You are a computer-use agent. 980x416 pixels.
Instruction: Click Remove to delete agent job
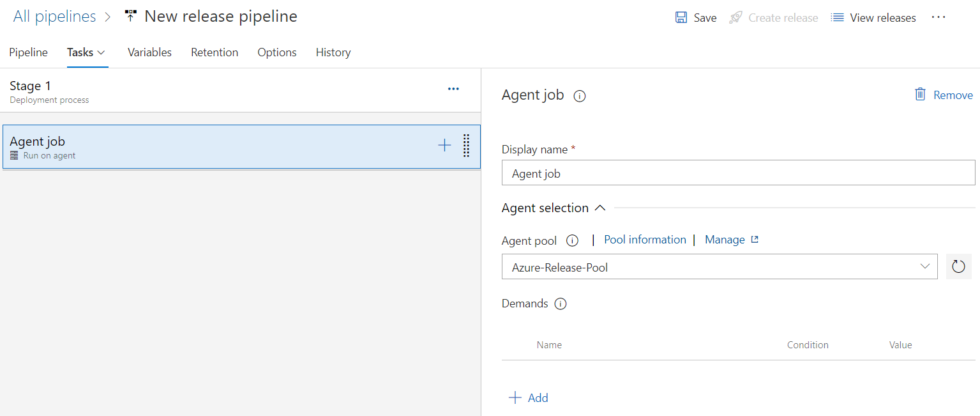pyautogui.click(x=944, y=95)
